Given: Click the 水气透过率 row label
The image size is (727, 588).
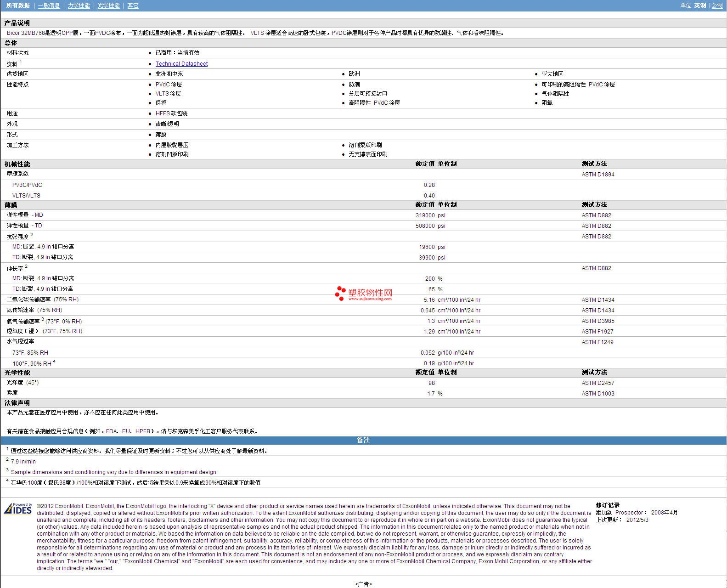Looking at the screenshot, I should pos(20,341).
